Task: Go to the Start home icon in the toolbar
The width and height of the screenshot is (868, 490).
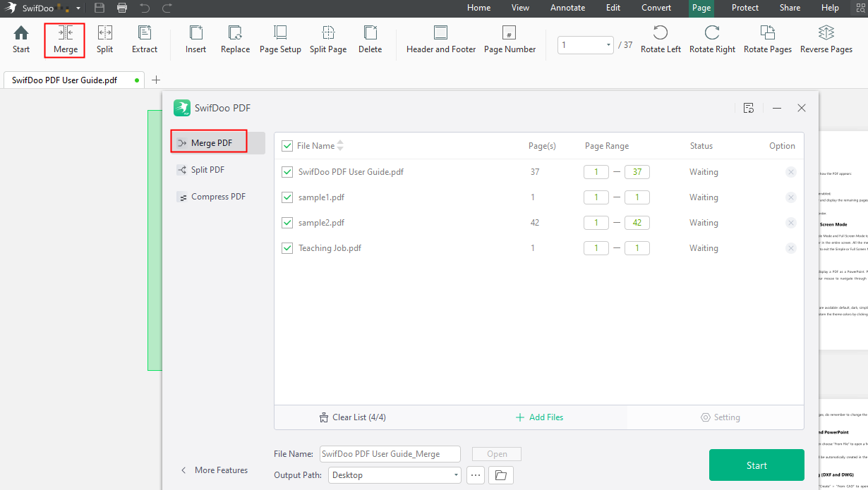Action: click(21, 39)
